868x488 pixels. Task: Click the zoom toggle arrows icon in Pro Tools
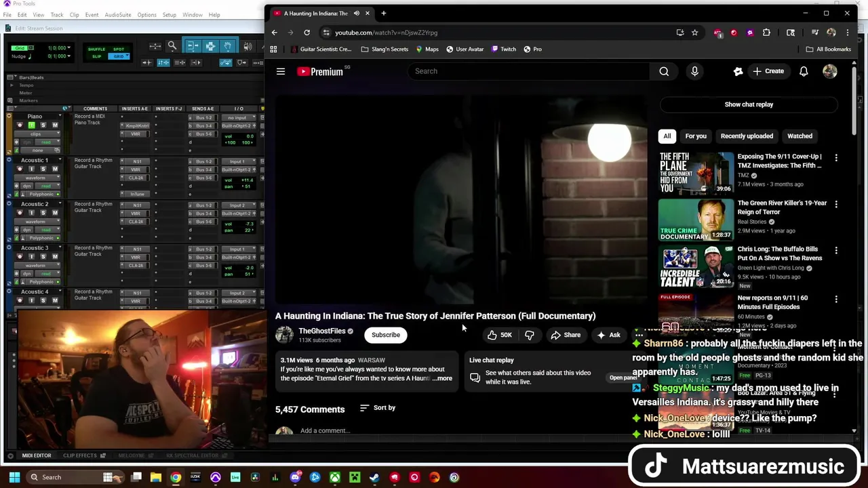point(155,46)
